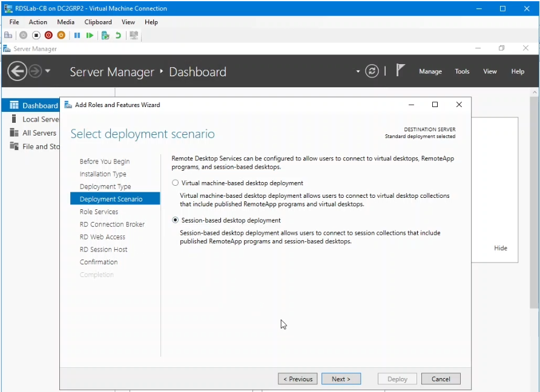Refresh the Server Manager dashboard
Screen dimensions: 540x392
(373, 71)
